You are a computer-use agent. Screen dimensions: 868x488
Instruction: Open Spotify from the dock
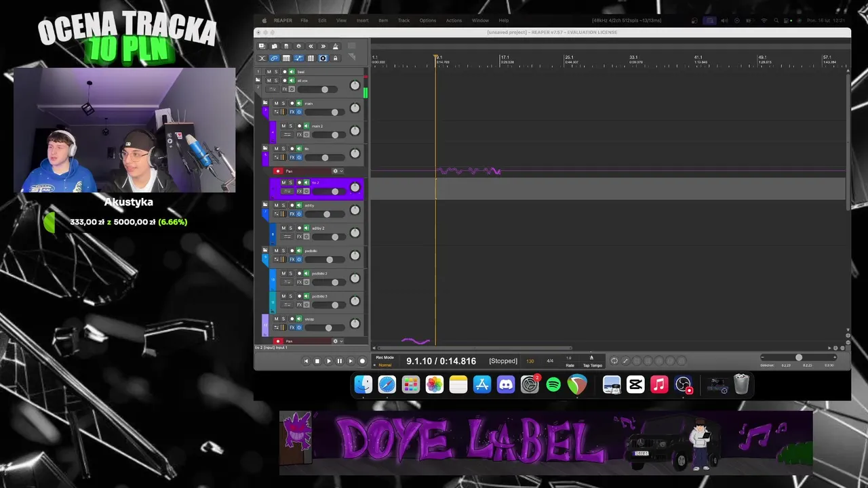pyautogui.click(x=553, y=385)
